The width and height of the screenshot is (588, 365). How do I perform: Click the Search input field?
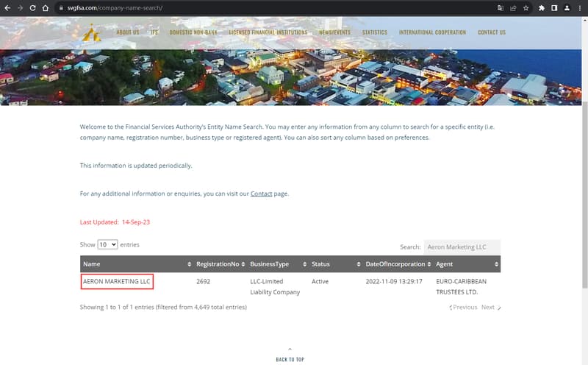[x=462, y=247]
